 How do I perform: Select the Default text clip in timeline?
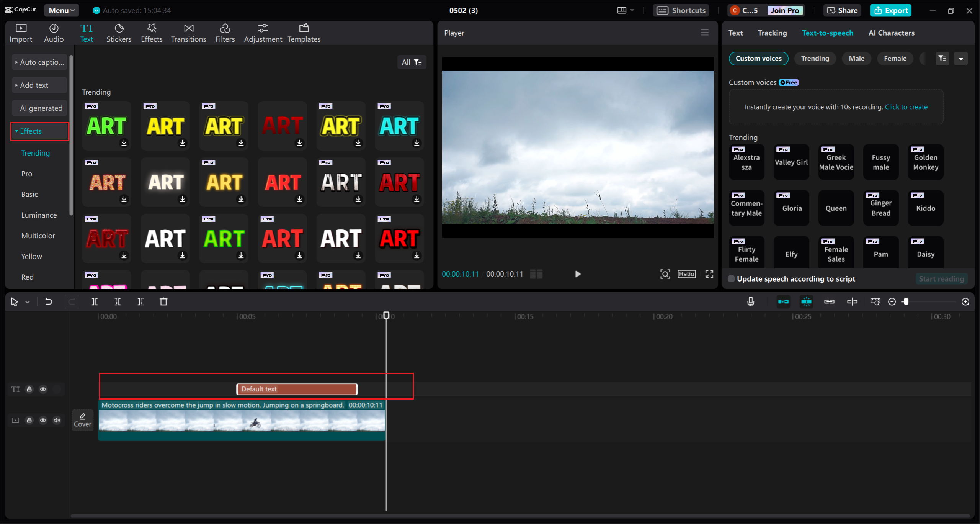[x=297, y=389]
